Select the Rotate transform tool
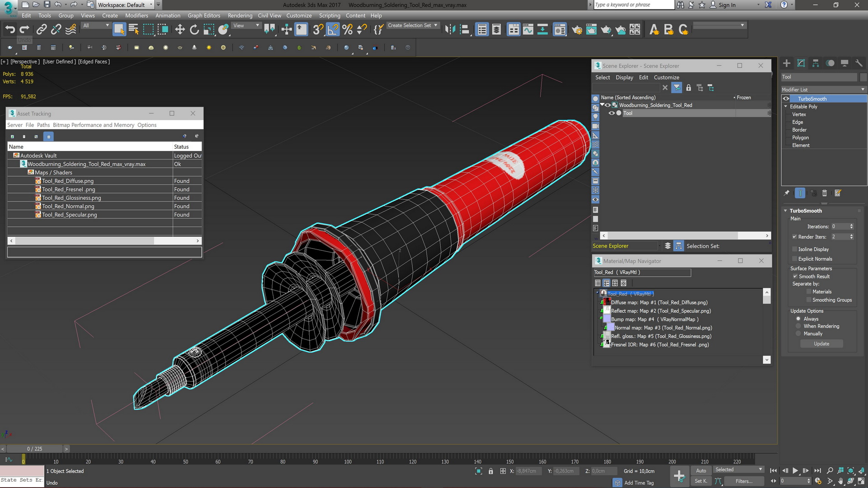 [194, 30]
